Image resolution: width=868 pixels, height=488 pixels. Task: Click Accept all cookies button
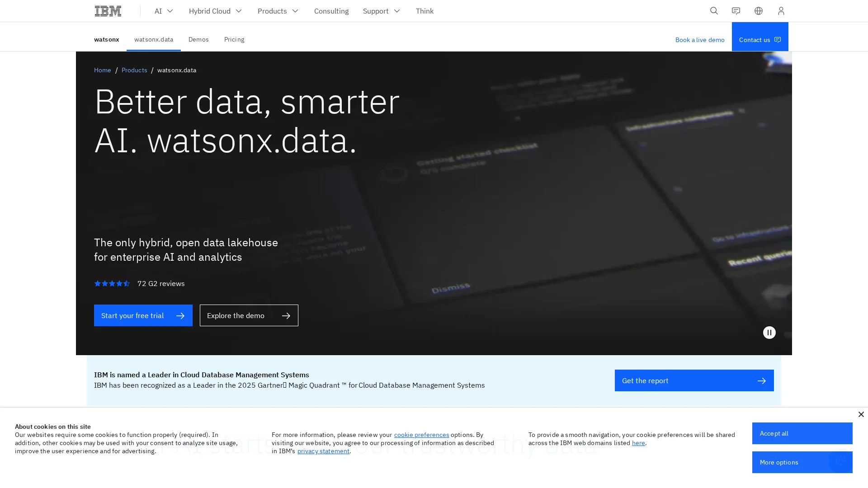(802, 433)
